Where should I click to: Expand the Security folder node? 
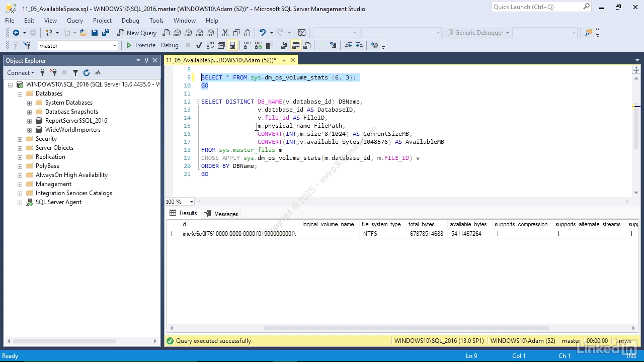click(x=20, y=139)
